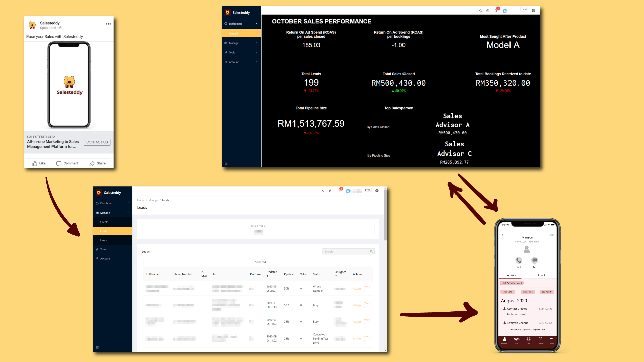Open More dots in phone bottom bar
This screenshot has width=644, height=362.
click(552, 340)
